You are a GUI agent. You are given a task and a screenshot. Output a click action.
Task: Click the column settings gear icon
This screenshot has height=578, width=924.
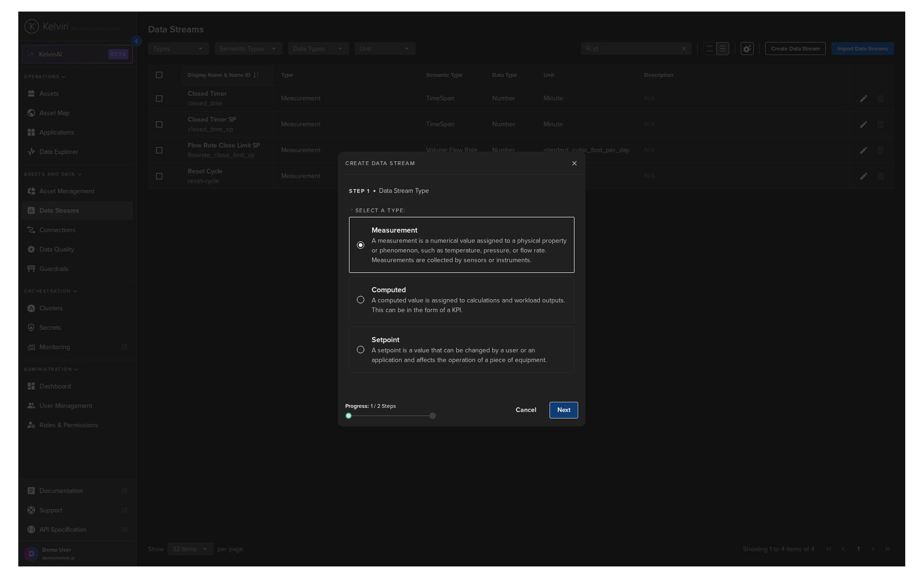click(x=747, y=49)
